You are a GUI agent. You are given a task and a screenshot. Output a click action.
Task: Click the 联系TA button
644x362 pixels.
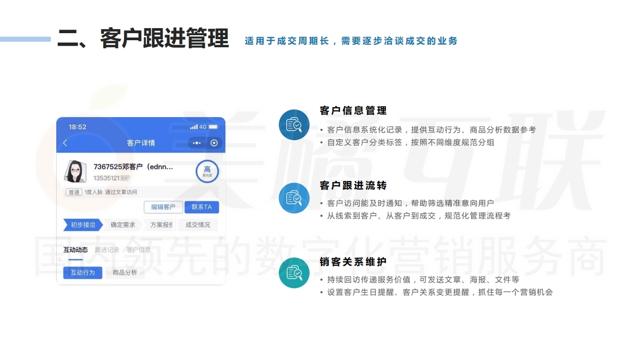coord(202,207)
